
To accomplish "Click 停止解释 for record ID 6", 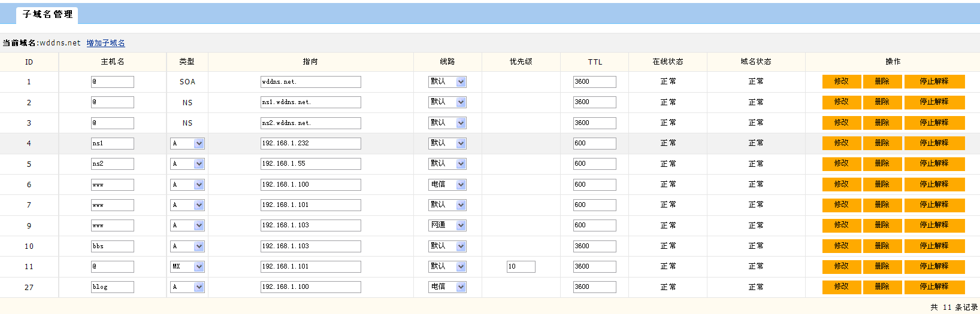I will point(934,184).
